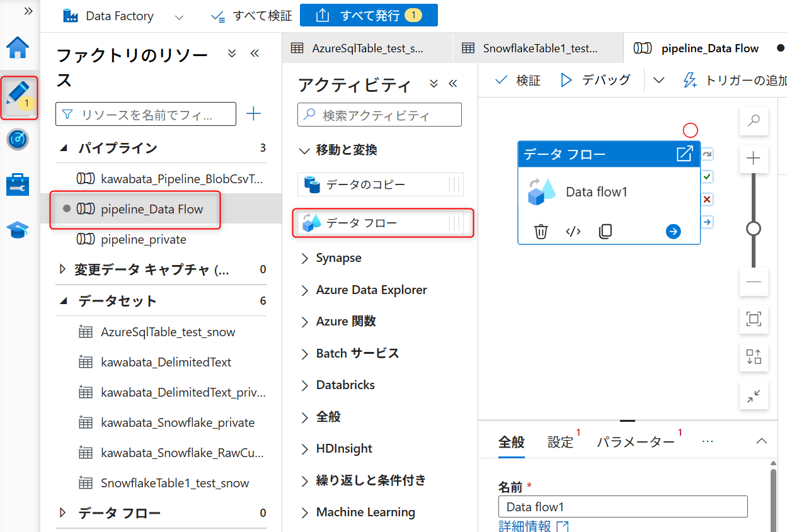
Task: Open the Manage toolbox icon in sidebar
Action: pos(18,185)
